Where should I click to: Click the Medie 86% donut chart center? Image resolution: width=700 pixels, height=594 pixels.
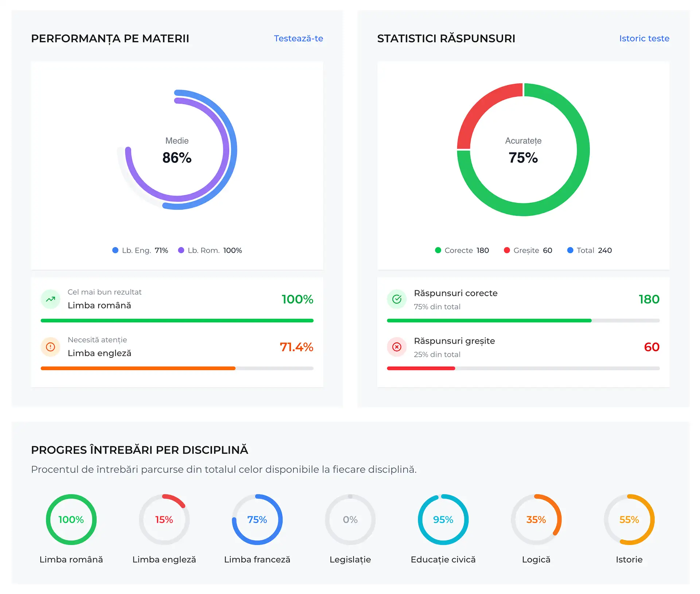pos(177,151)
